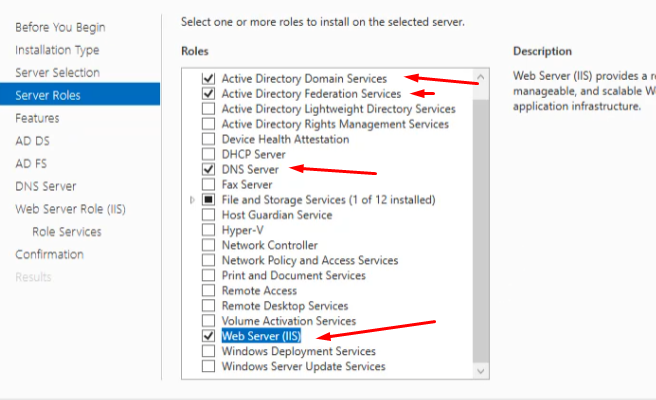Select the Active Directory Domain Services label
This screenshot has width=656, height=400.
(304, 79)
